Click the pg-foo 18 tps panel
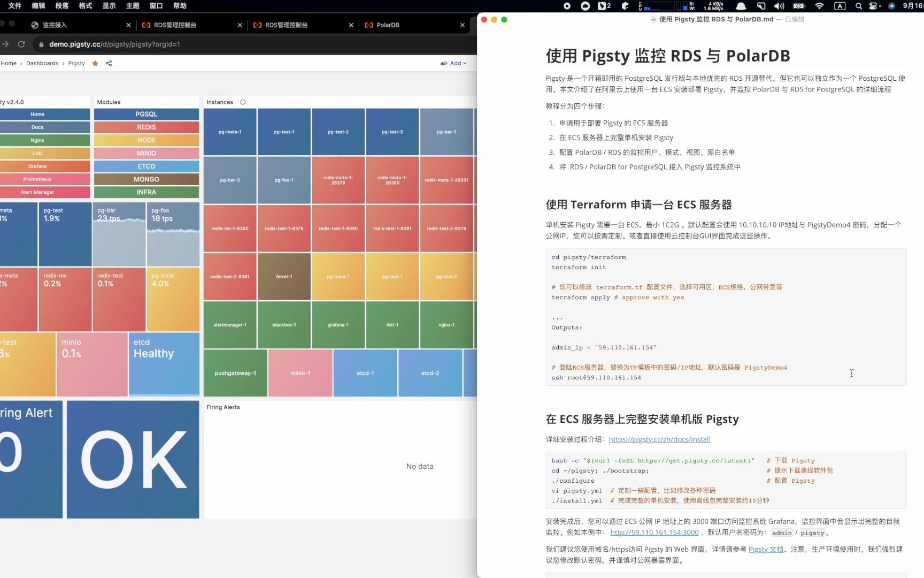 click(173, 234)
